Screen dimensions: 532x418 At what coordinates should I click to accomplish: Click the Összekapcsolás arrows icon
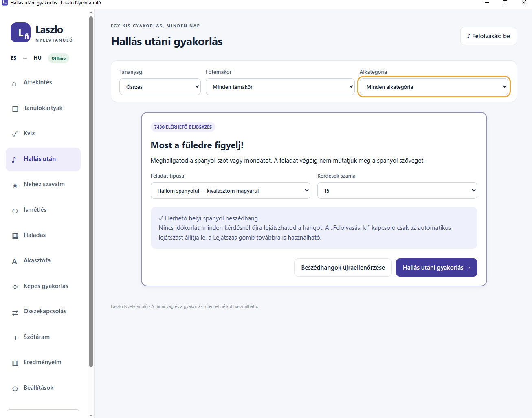tap(15, 312)
